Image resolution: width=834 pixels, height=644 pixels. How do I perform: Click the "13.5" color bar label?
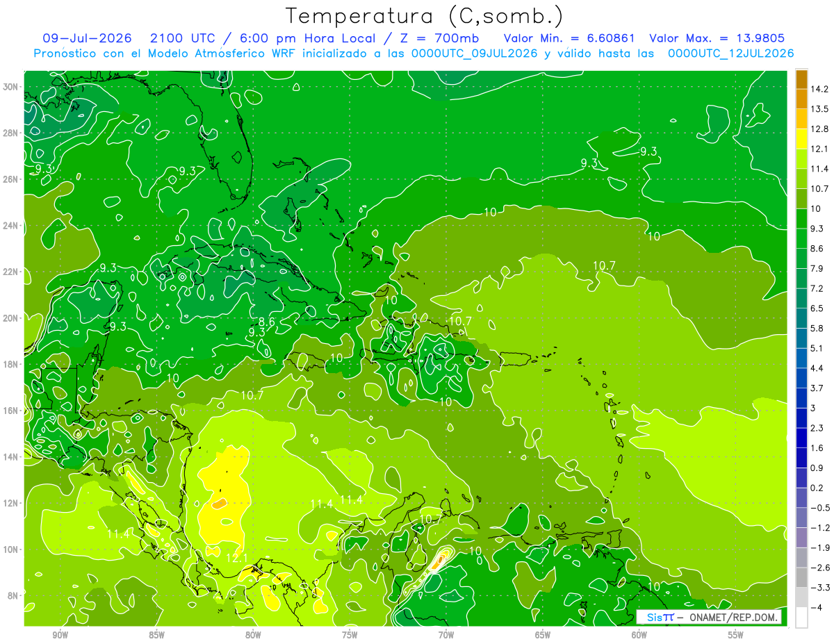819,109
